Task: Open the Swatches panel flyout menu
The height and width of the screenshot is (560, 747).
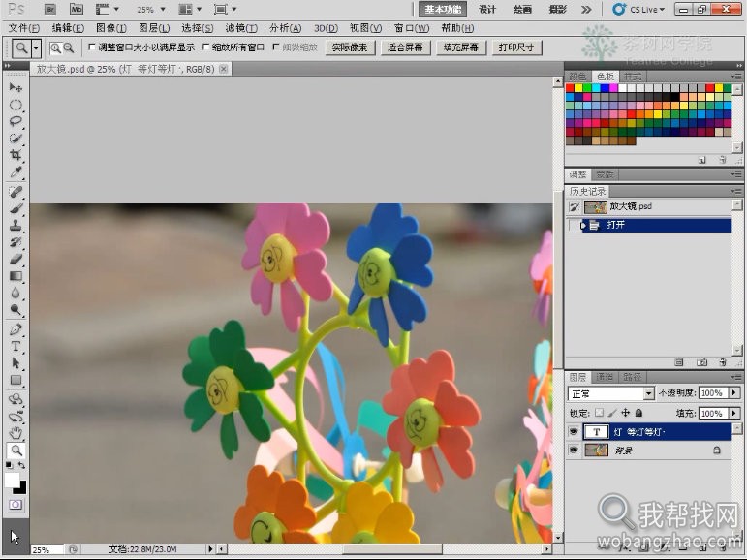Action: coord(737,77)
